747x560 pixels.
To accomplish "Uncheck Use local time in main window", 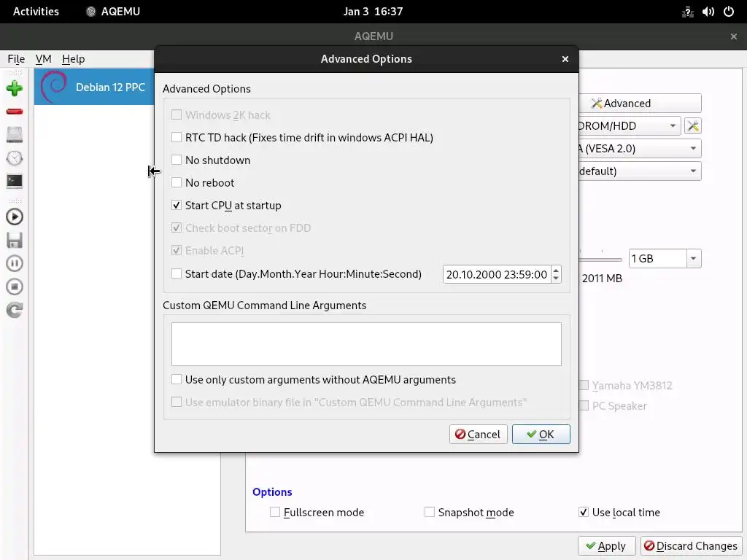I will (x=583, y=513).
